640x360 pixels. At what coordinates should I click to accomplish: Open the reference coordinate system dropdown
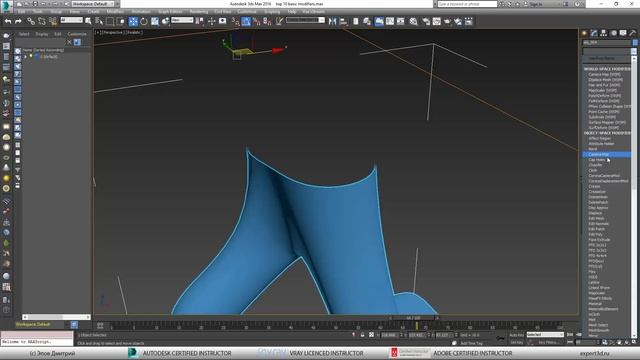(182, 20)
